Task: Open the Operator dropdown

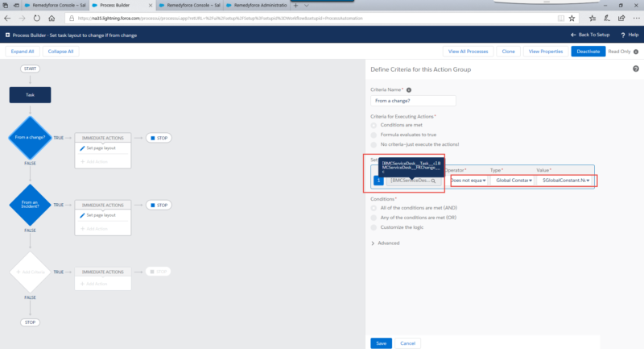Action: 468,181
